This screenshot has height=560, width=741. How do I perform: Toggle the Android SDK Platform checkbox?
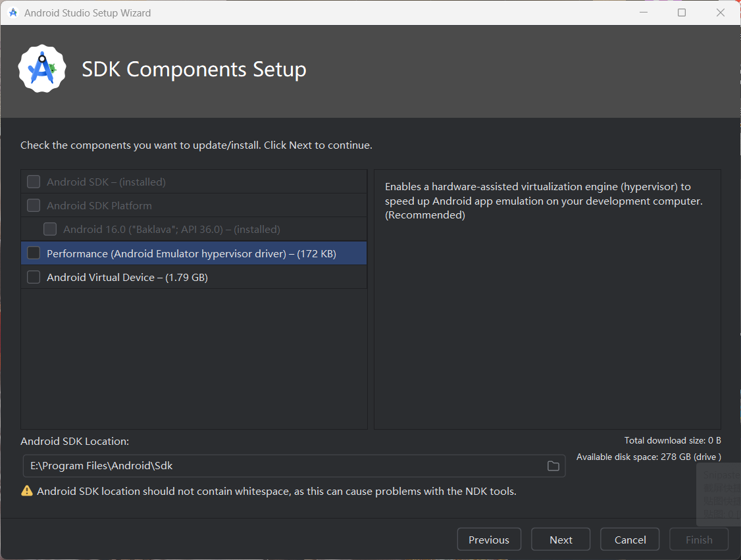(x=34, y=205)
